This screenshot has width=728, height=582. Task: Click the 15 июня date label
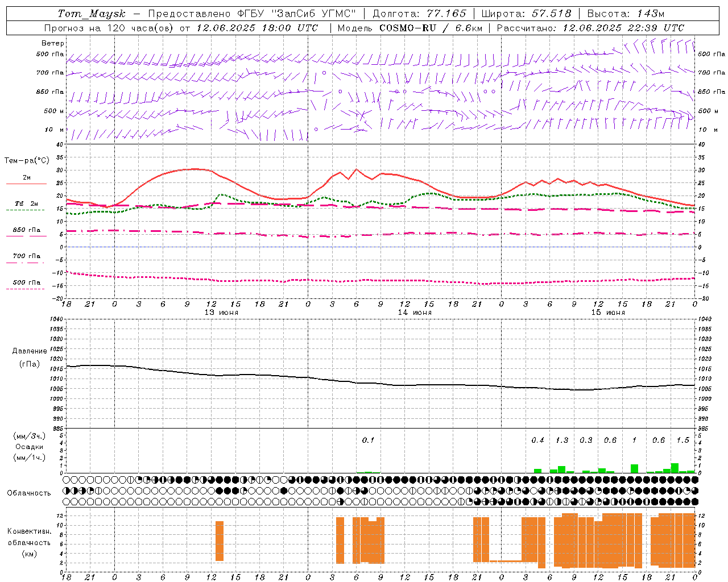click(x=608, y=313)
